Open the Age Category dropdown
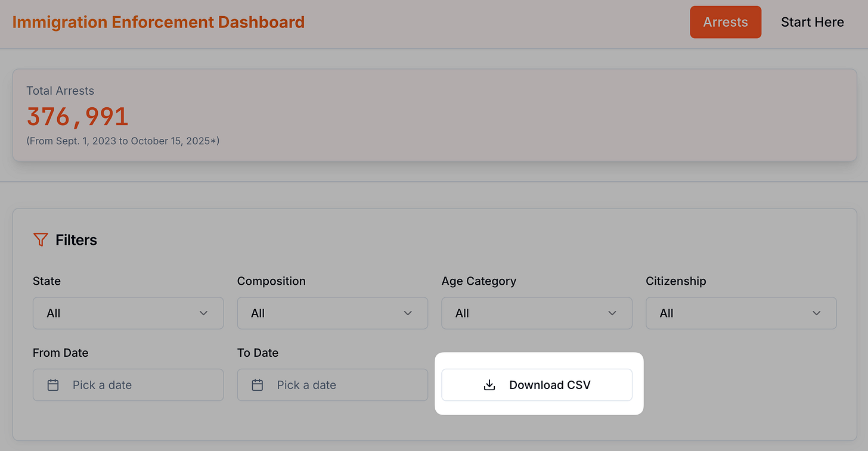This screenshot has height=451, width=868. point(537,313)
